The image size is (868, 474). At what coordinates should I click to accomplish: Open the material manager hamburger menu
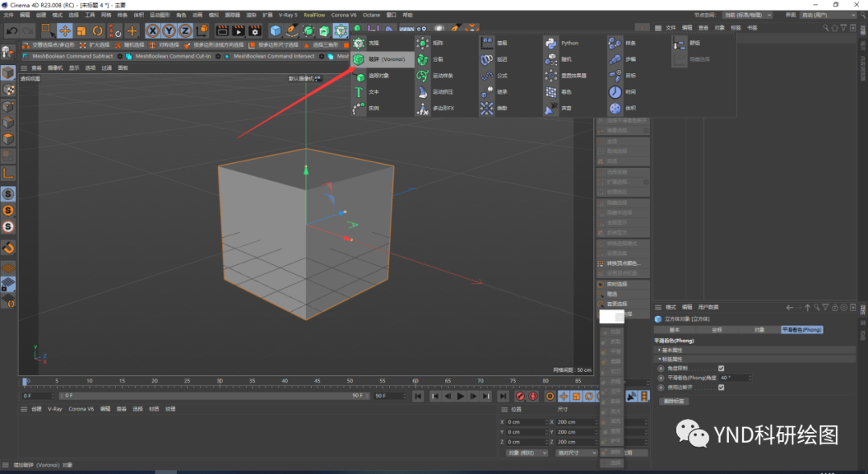pos(24,409)
